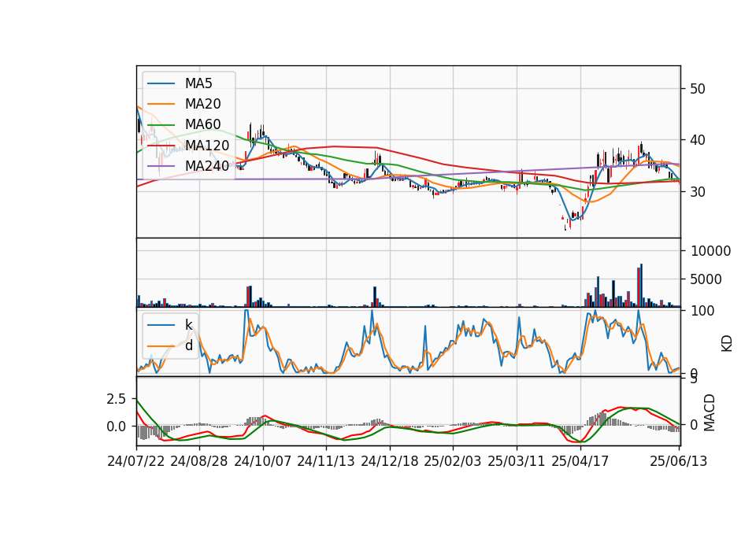Click the 25/04/17 date axis label
756x543 pixels.
580,461
